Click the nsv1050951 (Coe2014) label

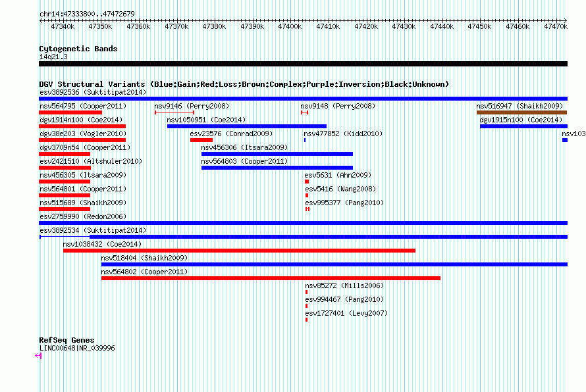tap(206, 120)
